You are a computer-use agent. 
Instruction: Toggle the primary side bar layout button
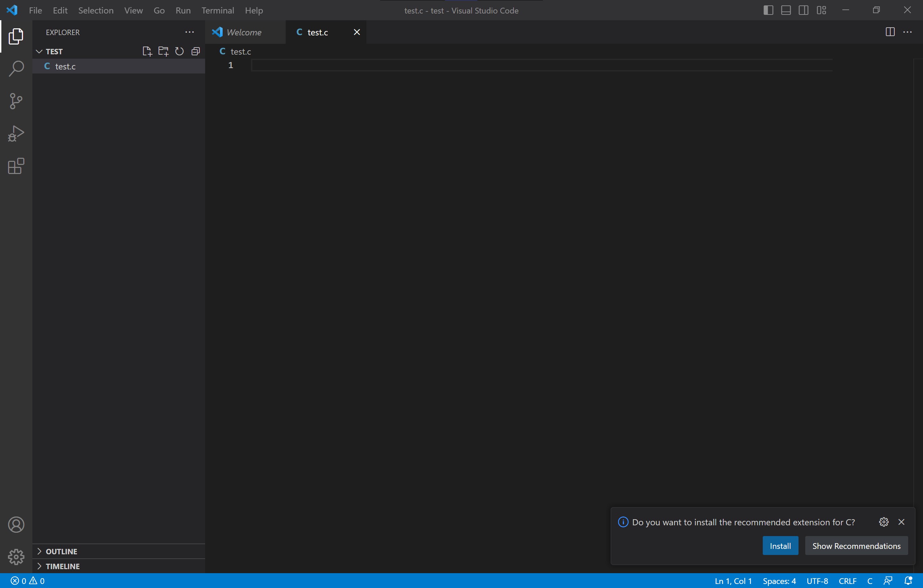[x=768, y=10]
